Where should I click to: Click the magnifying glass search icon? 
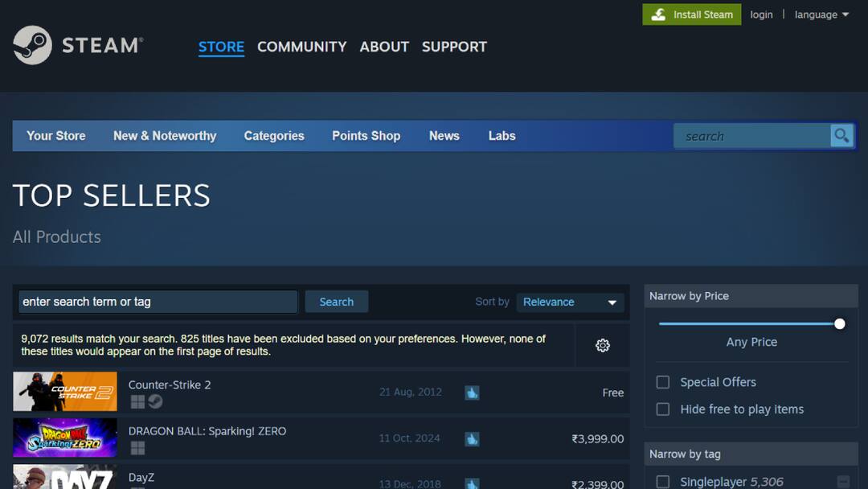[841, 135]
